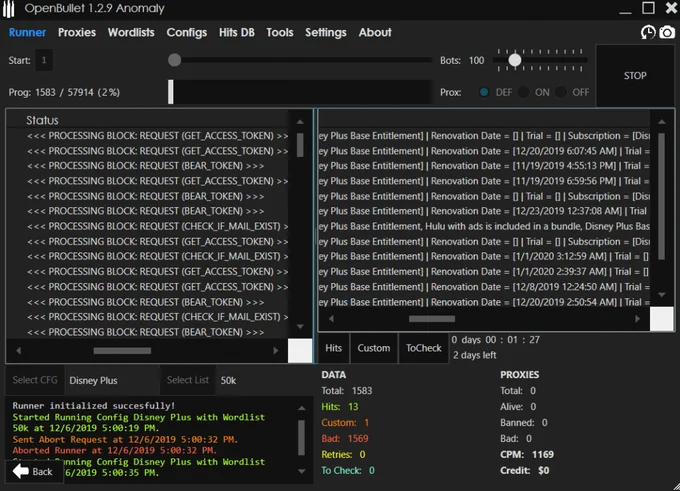Click the 'Runner initialized succesfully!' log line
The image size is (680, 491).
94,406
